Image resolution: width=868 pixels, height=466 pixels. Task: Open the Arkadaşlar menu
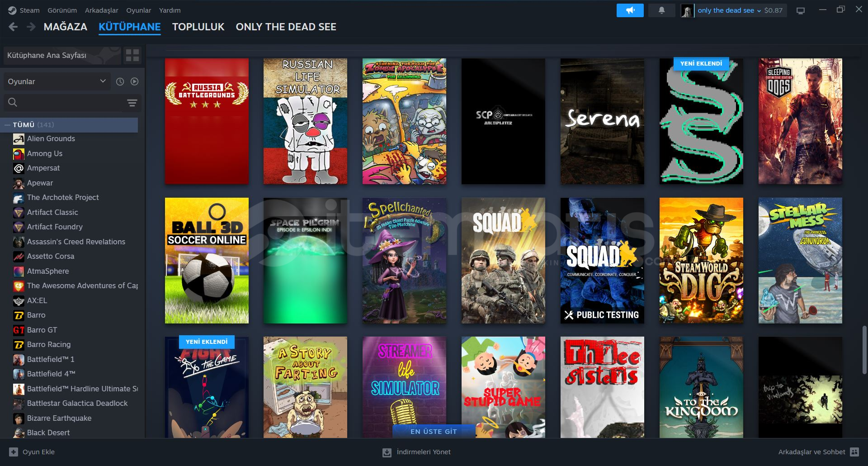tap(102, 10)
